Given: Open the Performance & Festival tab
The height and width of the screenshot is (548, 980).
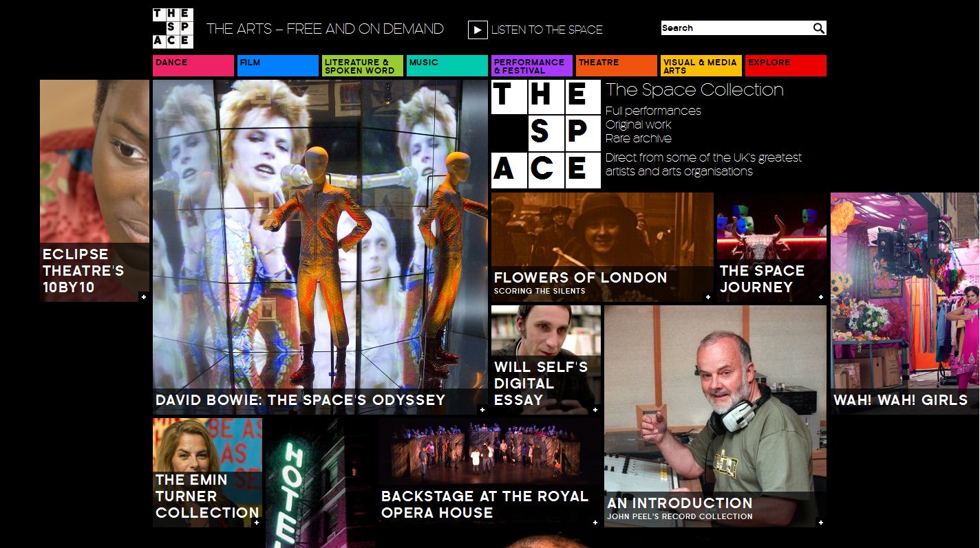Looking at the screenshot, I should [532, 65].
